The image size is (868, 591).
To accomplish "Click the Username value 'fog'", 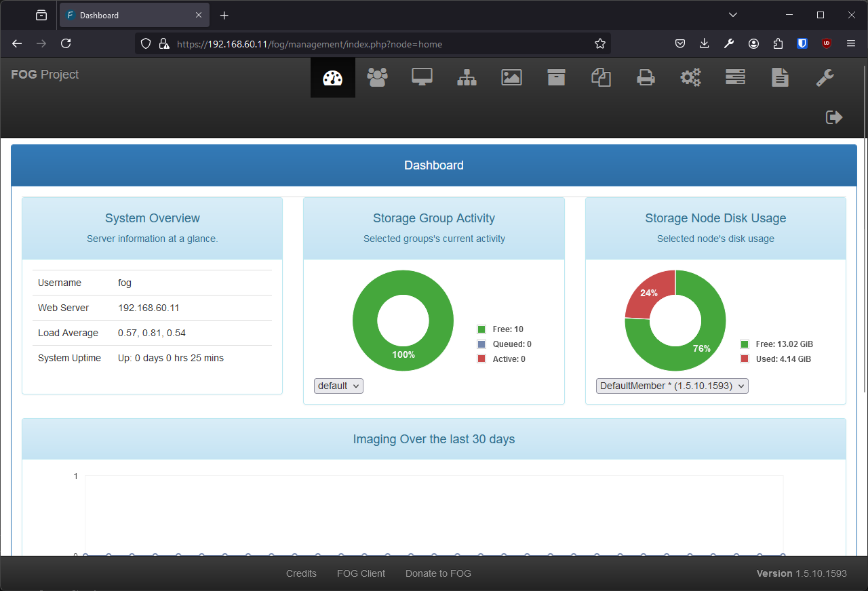I will tap(125, 283).
